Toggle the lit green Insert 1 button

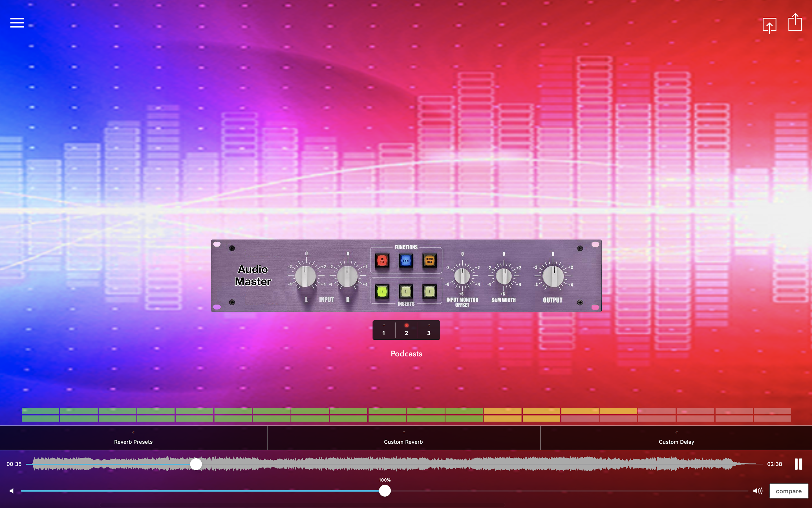point(382,291)
